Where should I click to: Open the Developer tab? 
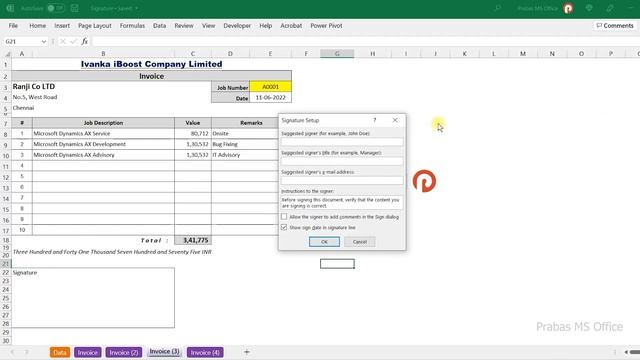[237, 25]
